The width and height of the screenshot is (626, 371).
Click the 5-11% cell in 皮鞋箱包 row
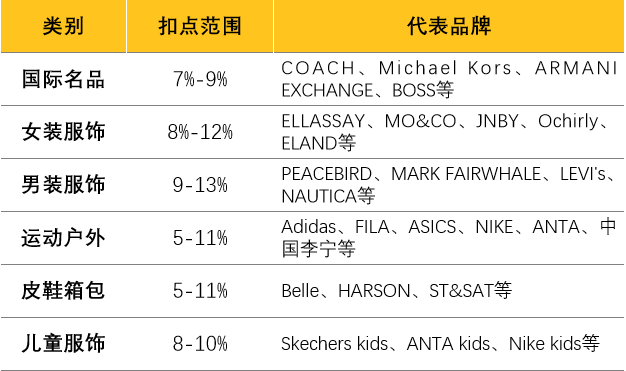200,291
